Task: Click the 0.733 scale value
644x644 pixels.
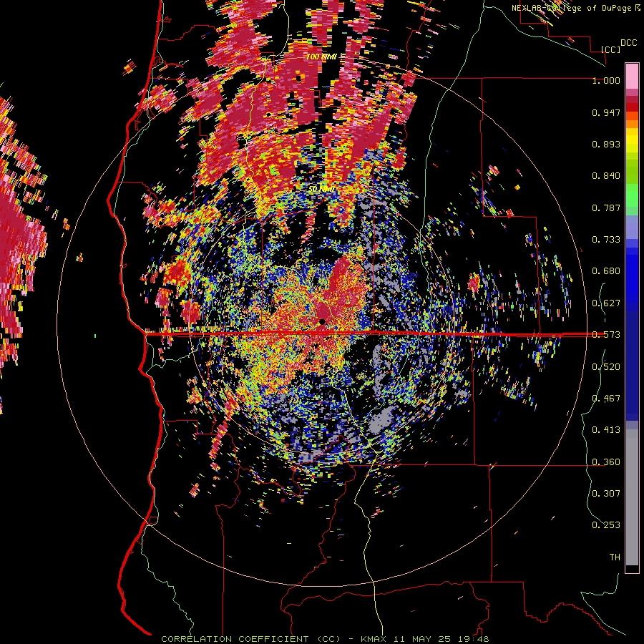Action: (606, 240)
